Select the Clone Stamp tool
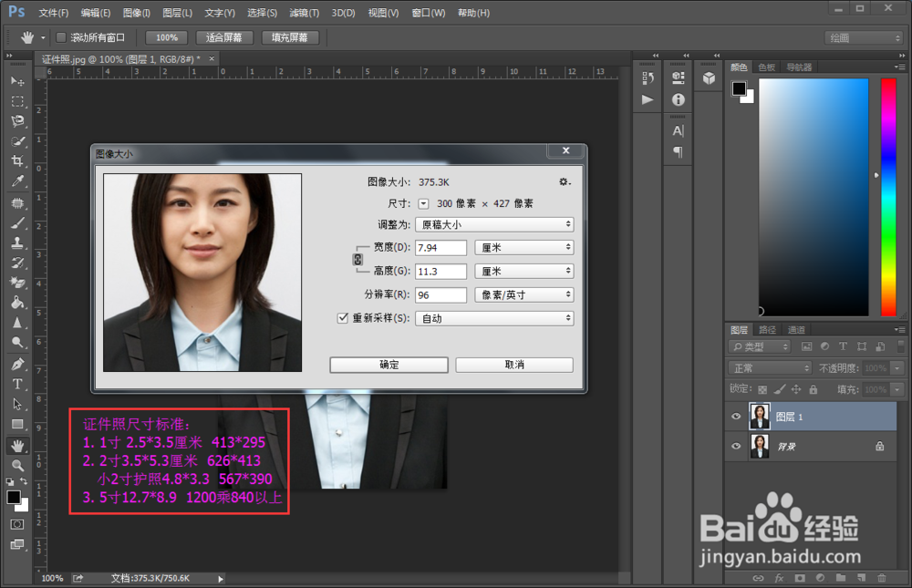 tap(17, 242)
